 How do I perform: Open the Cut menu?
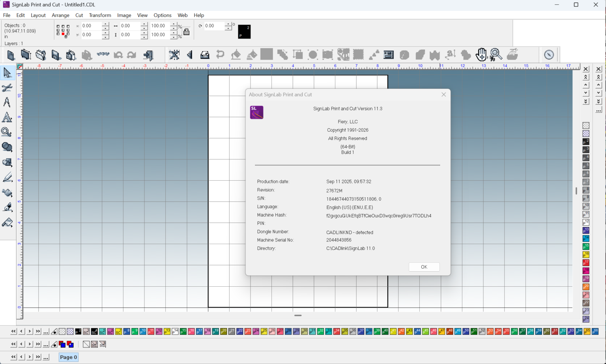[x=79, y=15]
